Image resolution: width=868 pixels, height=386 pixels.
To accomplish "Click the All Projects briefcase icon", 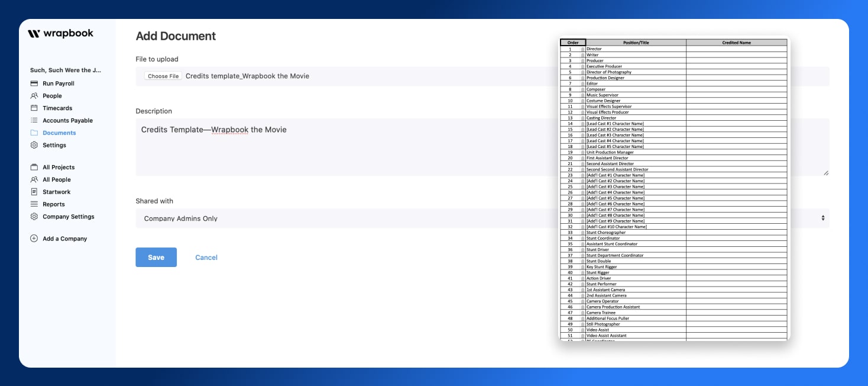I will 34,167.
